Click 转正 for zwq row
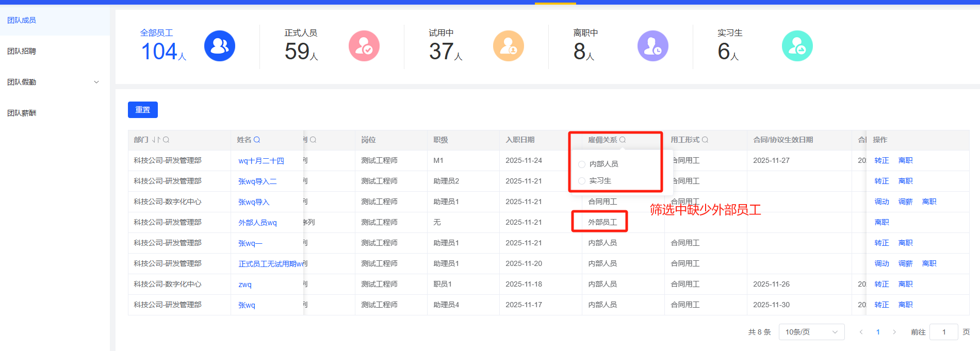 (882, 284)
